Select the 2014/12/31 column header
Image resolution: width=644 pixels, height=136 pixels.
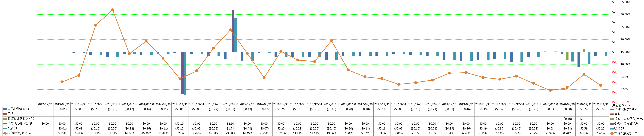click(180, 104)
